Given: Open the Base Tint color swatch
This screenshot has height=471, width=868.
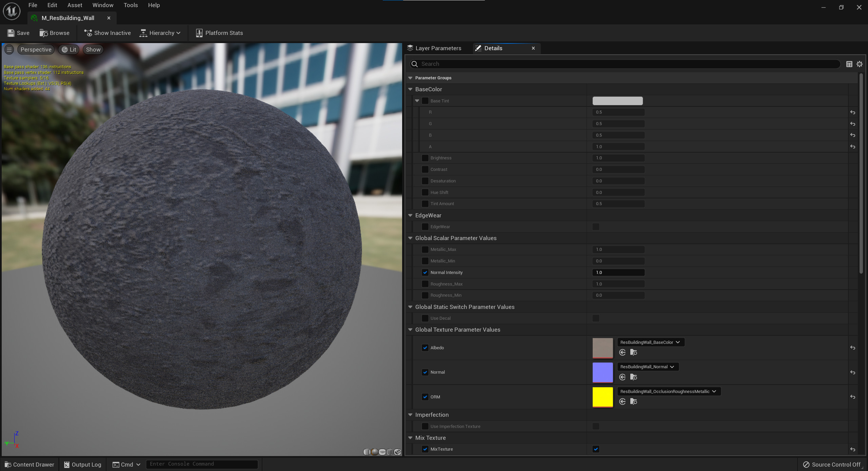Looking at the screenshot, I should coord(617,101).
